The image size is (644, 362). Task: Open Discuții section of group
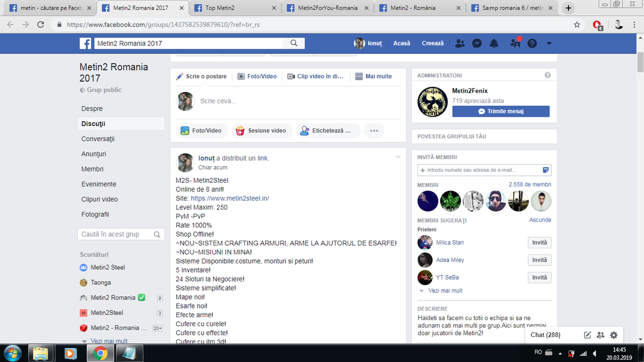coord(121,124)
